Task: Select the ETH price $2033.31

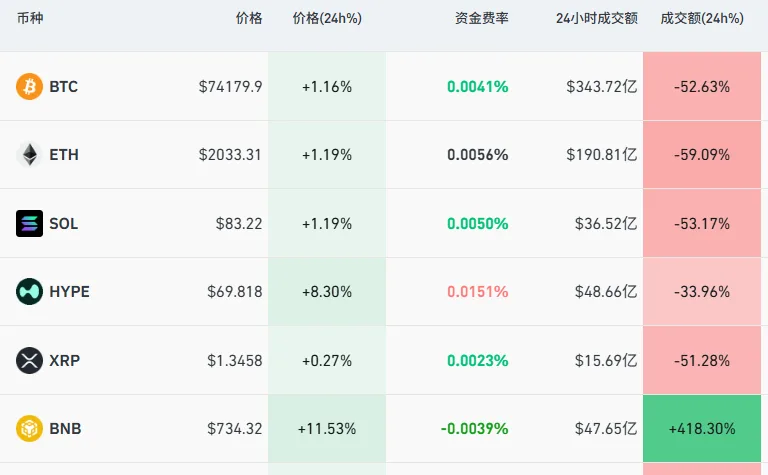Action: coord(230,155)
